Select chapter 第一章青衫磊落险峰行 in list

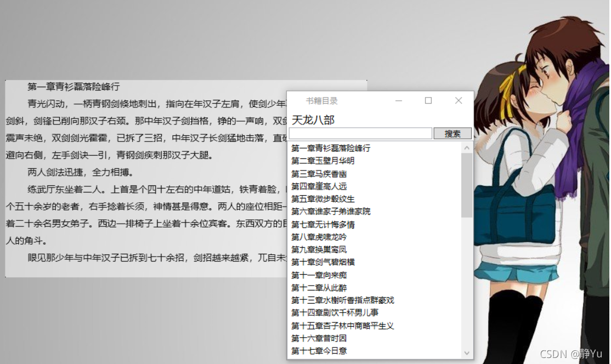tap(331, 149)
